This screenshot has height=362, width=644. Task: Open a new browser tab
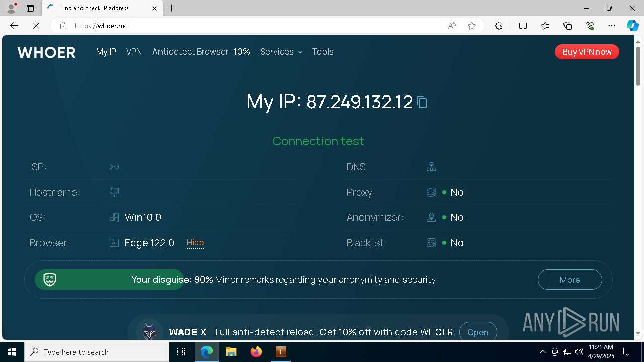[172, 8]
